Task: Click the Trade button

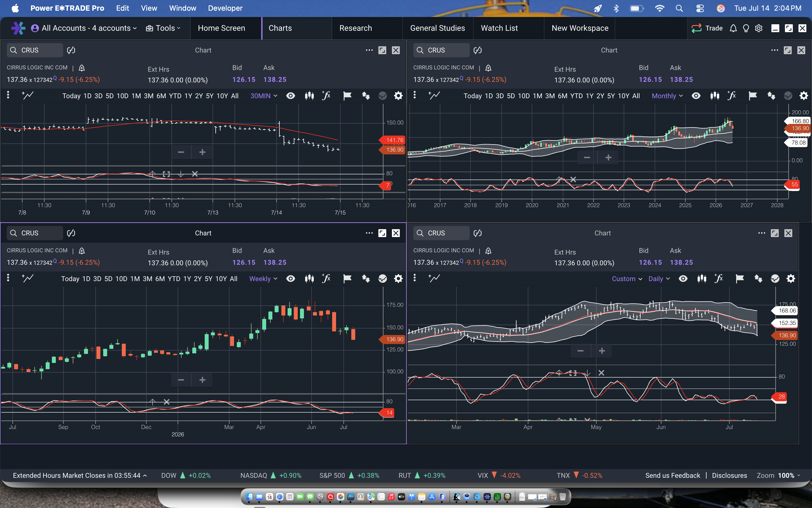Action: (707, 28)
